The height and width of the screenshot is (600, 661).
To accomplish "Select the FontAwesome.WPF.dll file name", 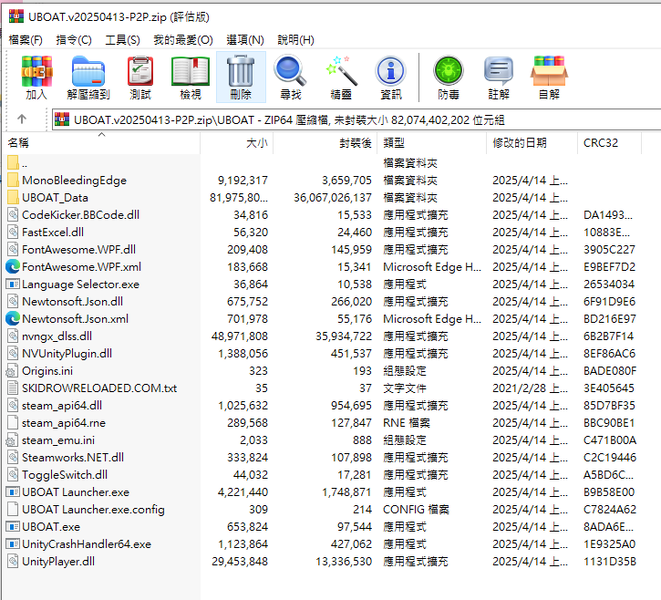I will 79,250.
